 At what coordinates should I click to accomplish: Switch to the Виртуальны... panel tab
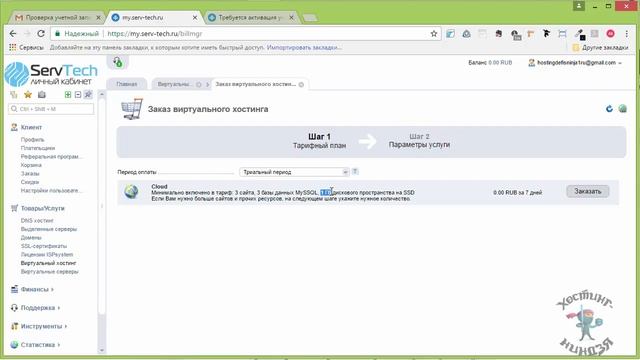(175, 84)
